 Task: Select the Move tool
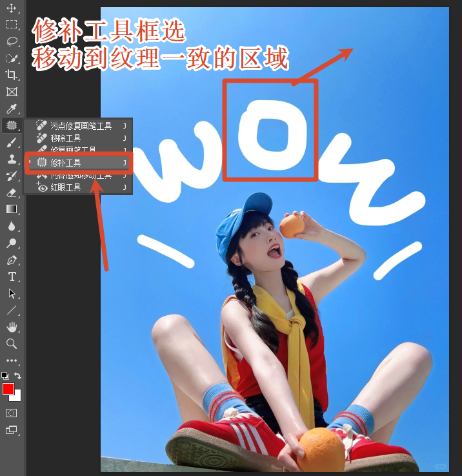[x=12, y=8]
